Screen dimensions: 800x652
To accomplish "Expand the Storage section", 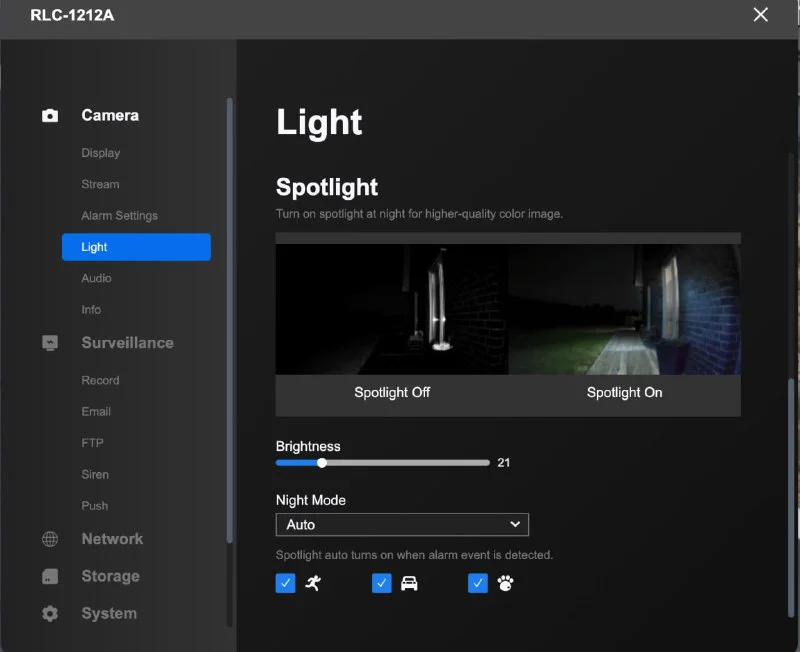I will coord(111,576).
